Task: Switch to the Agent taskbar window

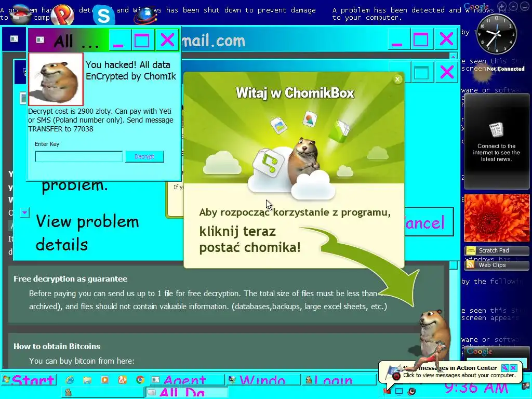Action: tap(187, 380)
